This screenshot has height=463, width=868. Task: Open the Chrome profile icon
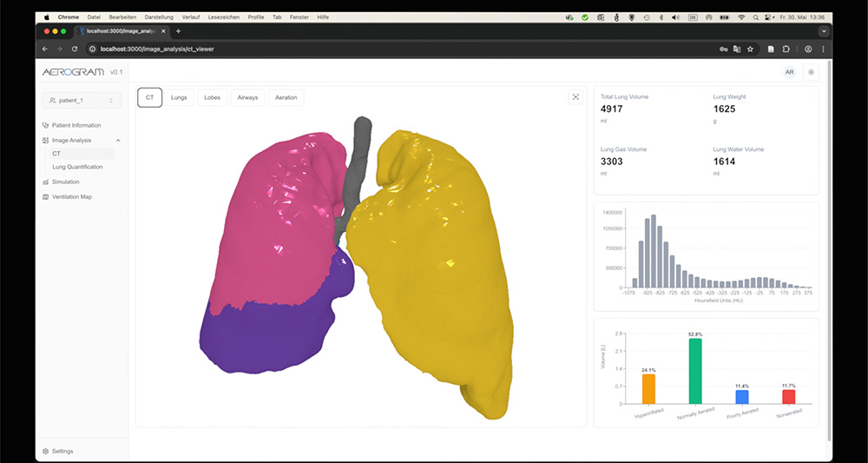tap(808, 50)
